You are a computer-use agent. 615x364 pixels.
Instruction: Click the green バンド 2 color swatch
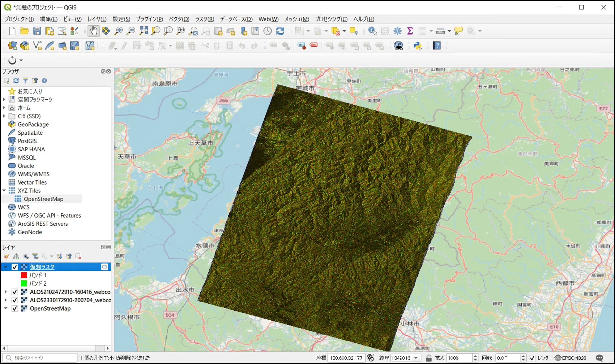[x=24, y=283]
